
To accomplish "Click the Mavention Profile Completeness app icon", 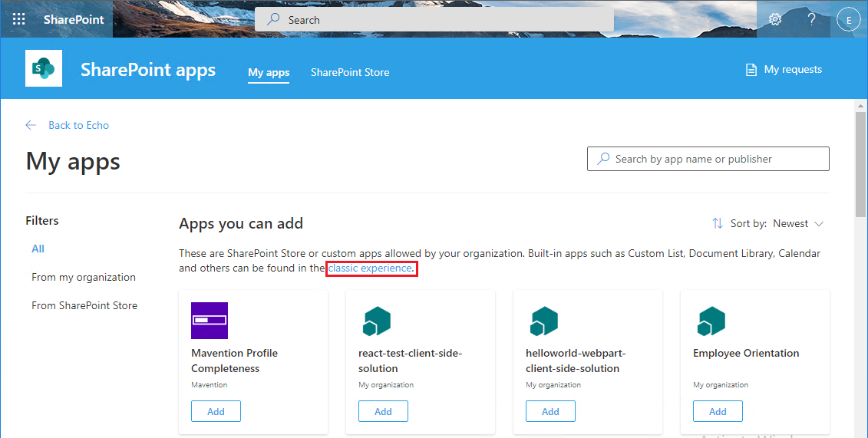I will tap(210, 320).
